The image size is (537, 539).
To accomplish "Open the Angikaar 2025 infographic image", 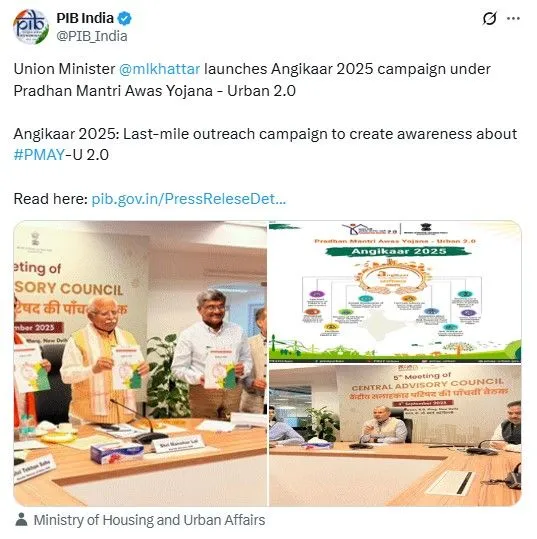I will [395, 292].
